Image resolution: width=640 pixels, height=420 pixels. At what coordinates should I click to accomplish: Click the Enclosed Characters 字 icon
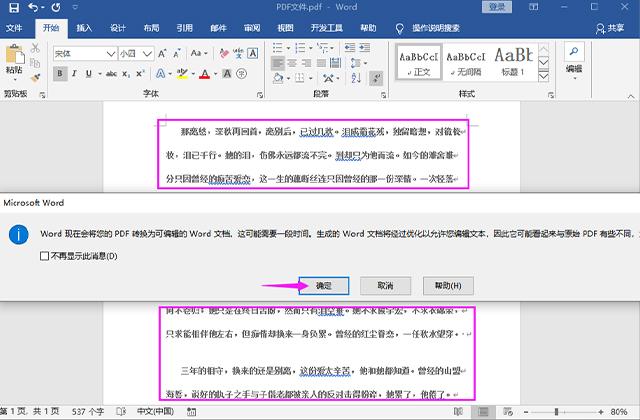tap(242, 74)
